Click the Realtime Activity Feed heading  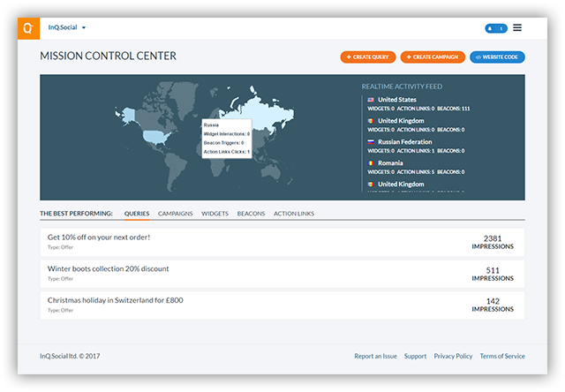[x=402, y=87]
